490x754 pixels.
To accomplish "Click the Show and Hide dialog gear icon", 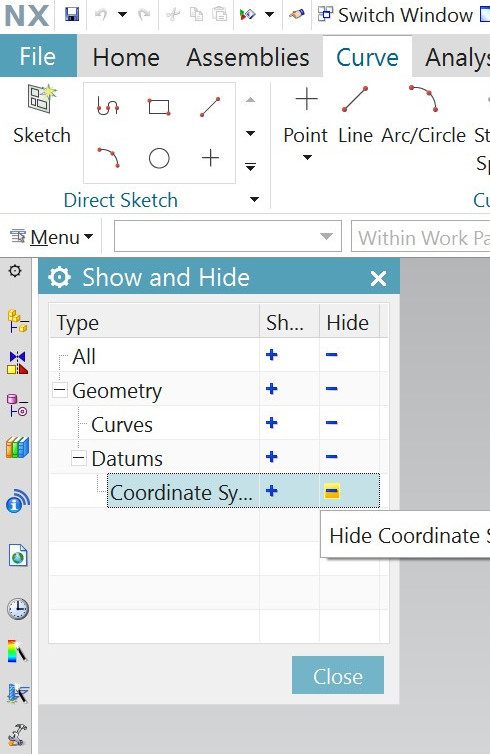I will (x=60, y=277).
